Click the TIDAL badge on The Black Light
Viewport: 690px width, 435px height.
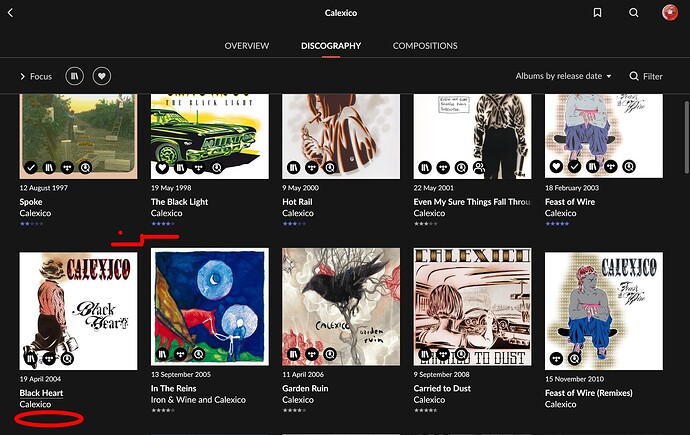click(x=198, y=167)
